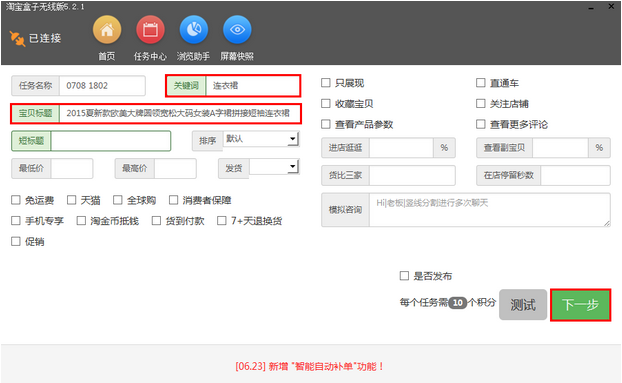
Task: Check the 手机专享 option
Action: pyautogui.click(x=16, y=220)
